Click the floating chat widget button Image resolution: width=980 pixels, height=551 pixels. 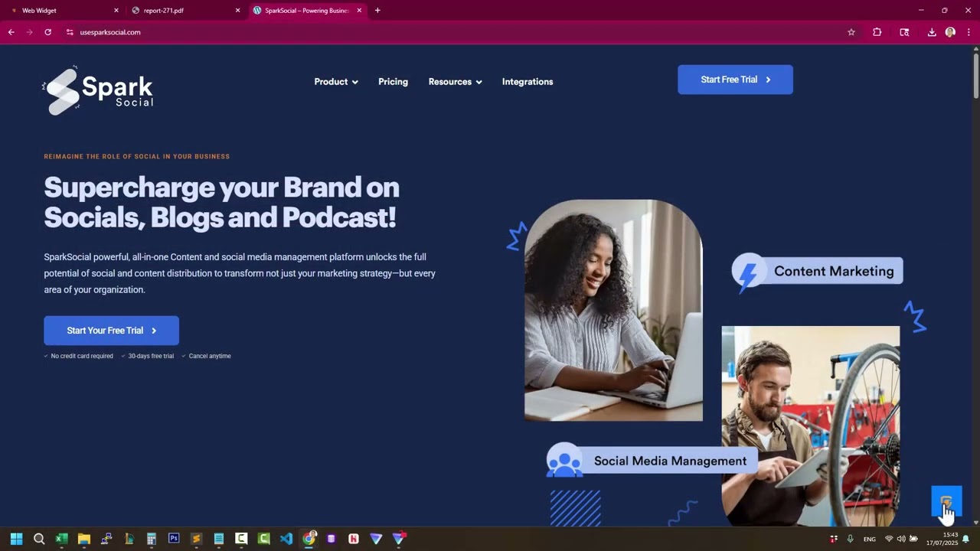(x=946, y=502)
